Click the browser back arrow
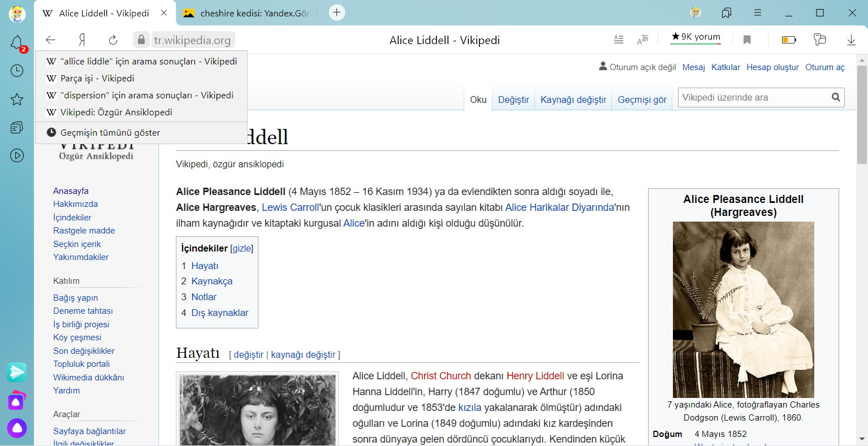This screenshot has width=868, height=446. [51, 40]
